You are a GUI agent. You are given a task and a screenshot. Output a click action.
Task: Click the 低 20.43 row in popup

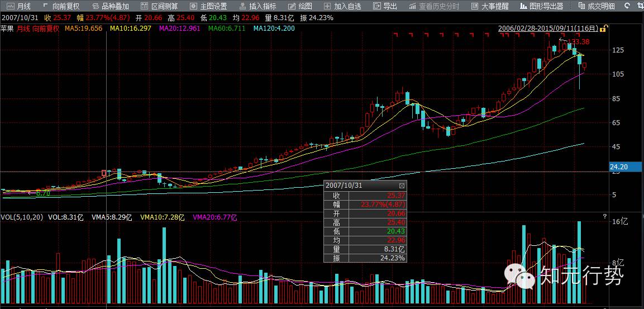pos(365,231)
